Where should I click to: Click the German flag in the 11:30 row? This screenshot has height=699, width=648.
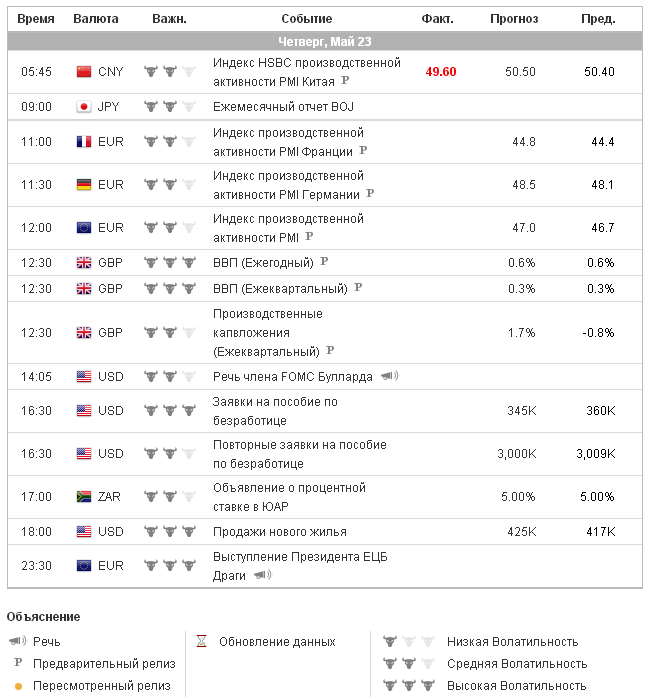[x=84, y=185]
